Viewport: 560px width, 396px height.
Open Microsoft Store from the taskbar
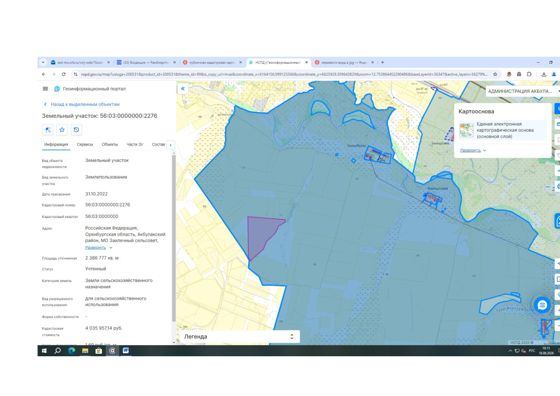click(99, 351)
